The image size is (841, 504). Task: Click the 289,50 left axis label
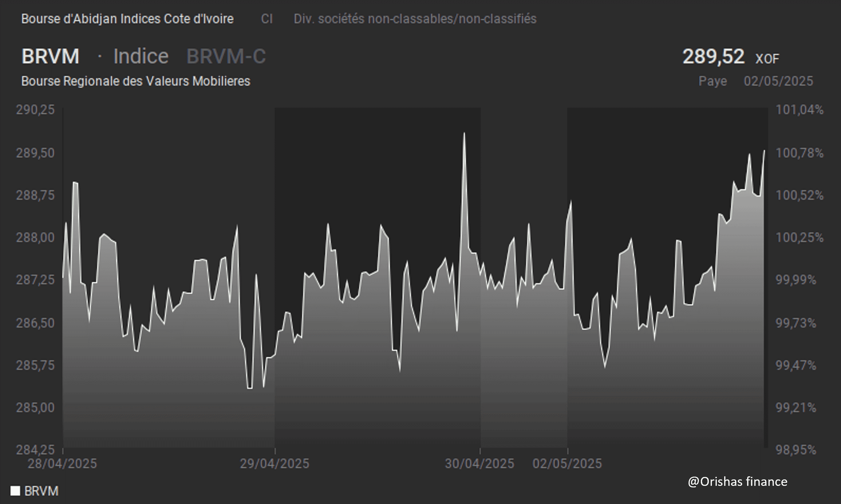pos(35,153)
